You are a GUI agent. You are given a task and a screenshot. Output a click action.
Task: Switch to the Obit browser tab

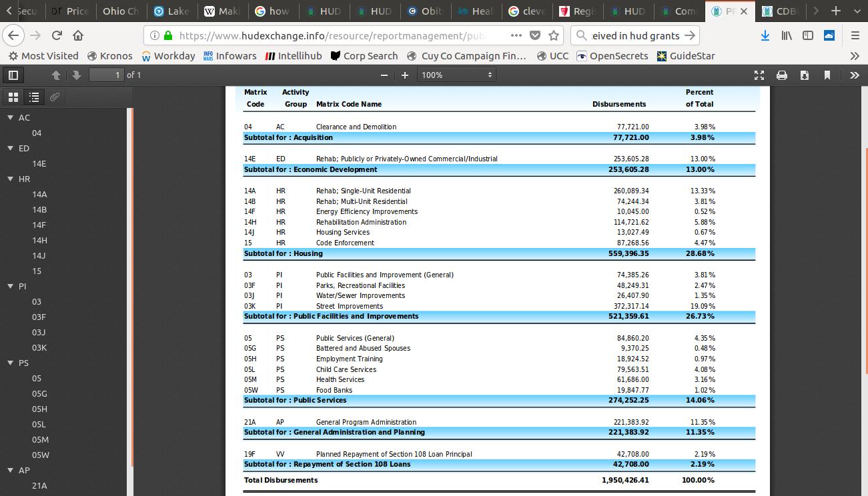tap(424, 11)
